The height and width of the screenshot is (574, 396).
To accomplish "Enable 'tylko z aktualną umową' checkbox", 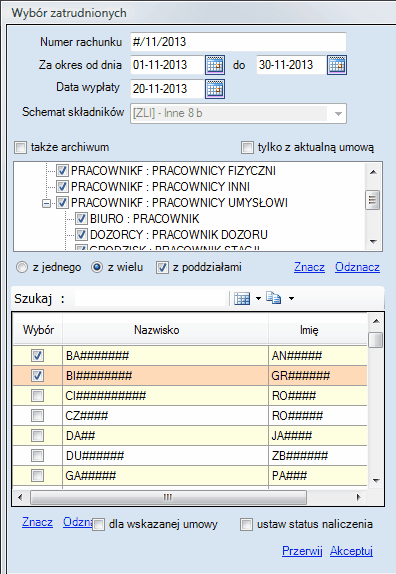I will coord(247,148).
